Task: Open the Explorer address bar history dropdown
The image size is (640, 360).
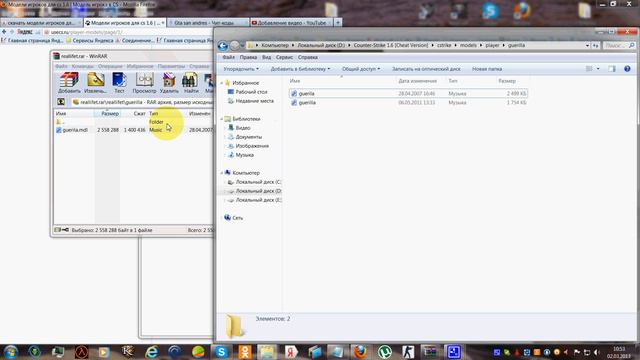Action: tap(587, 45)
